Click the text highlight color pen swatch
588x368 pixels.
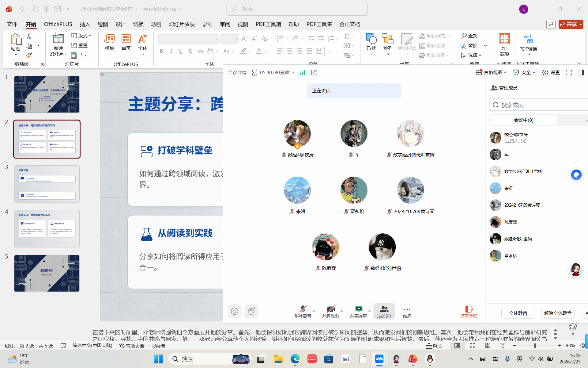point(243,51)
